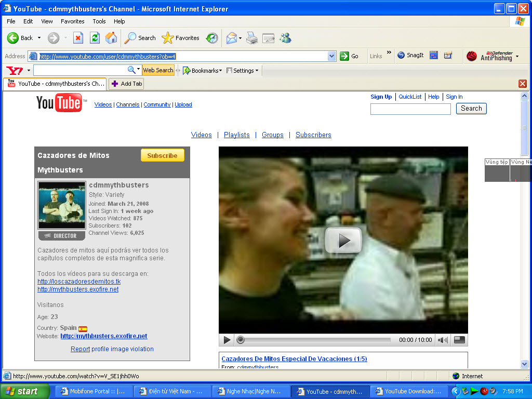Click into the YouTube search field
Viewport: 532px width, 399px height.
[x=410, y=109]
